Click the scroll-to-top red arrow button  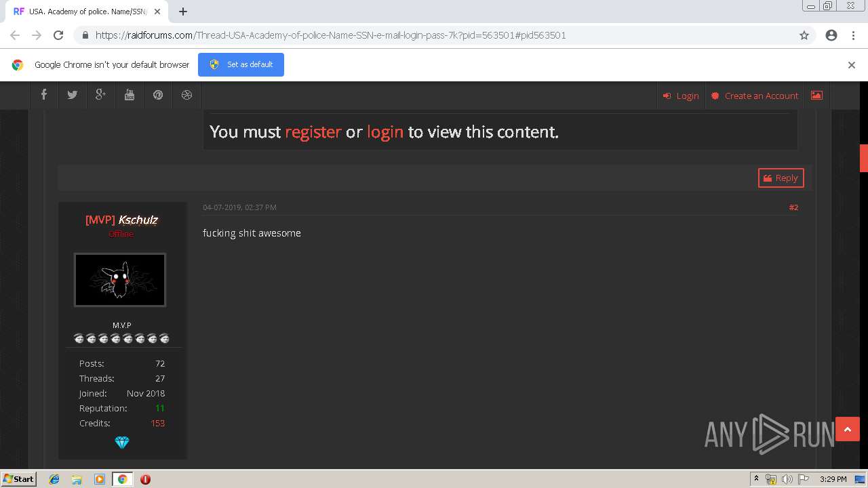click(x=847, y=429)
